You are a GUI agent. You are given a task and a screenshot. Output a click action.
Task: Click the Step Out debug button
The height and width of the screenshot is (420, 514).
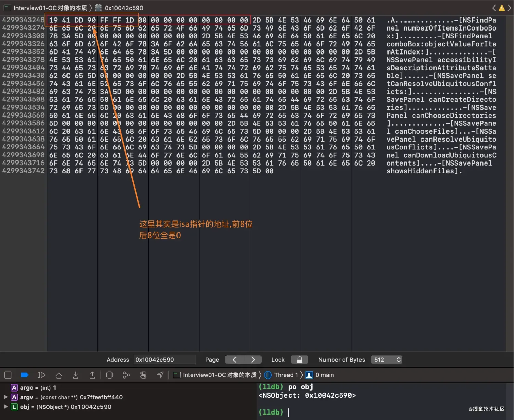click(x=92, y=375)
